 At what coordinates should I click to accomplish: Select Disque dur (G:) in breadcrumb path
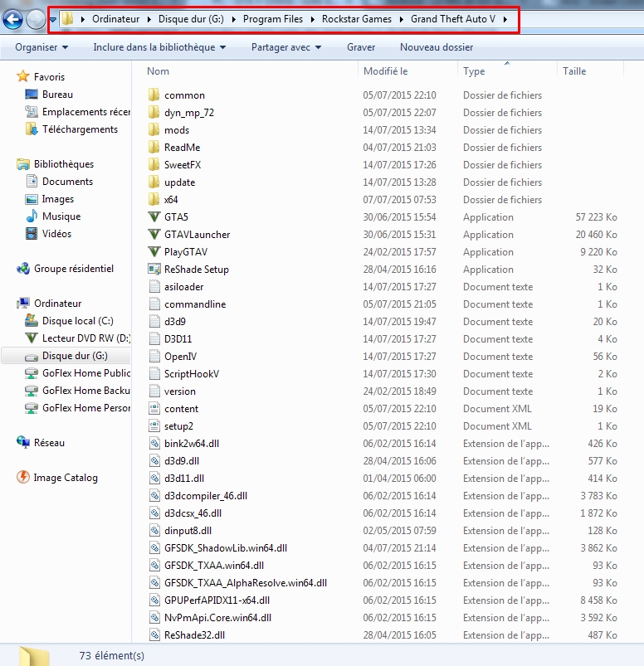[191, 19]
